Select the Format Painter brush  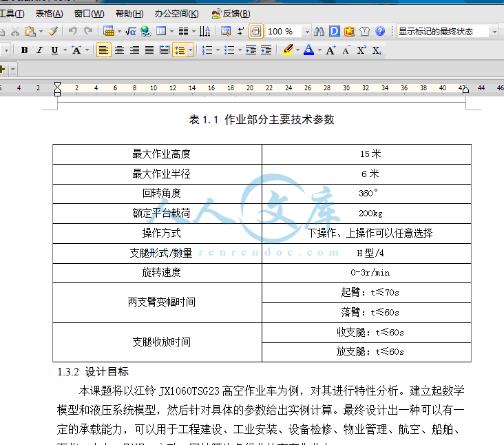[x=53, y=31]
